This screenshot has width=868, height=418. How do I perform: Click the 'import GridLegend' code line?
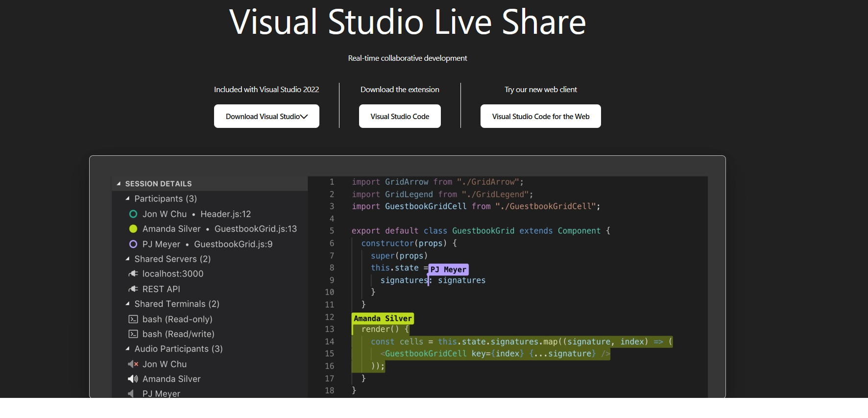click(442, 194)
